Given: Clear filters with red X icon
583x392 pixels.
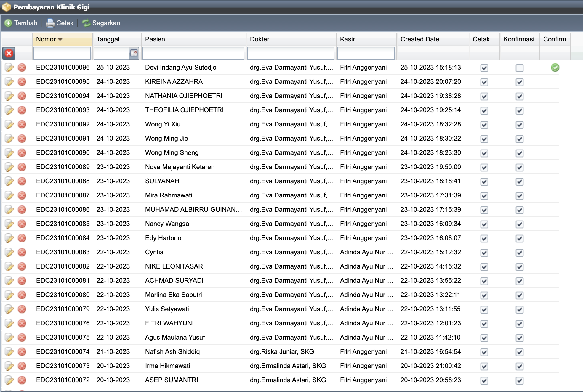Looking at the screenshot, I should 9,54.
